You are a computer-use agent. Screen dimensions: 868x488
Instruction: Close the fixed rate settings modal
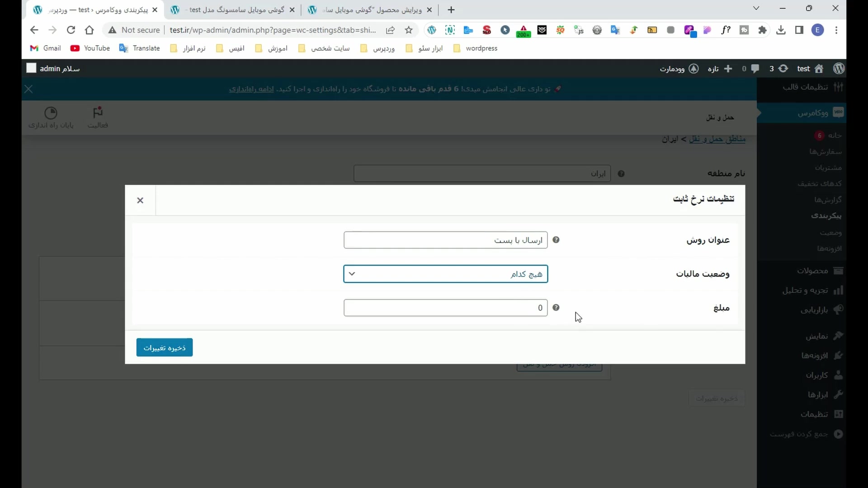click(x=140, y=200)
